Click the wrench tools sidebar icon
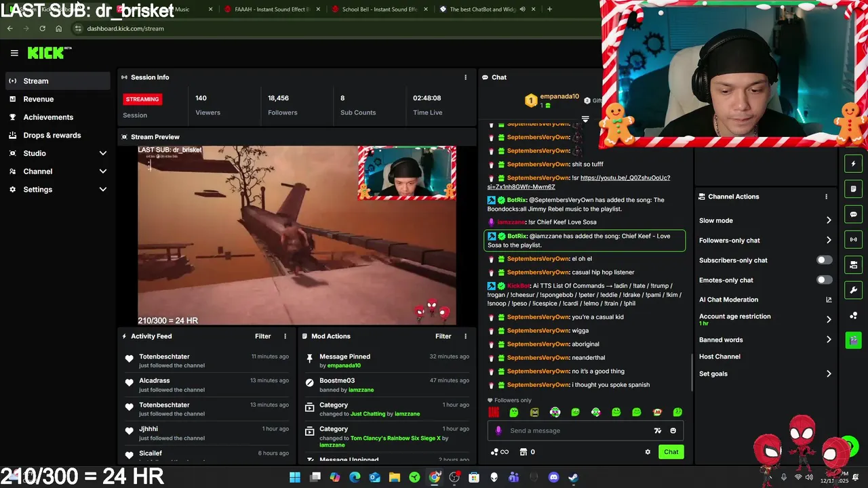 point(853,290)
